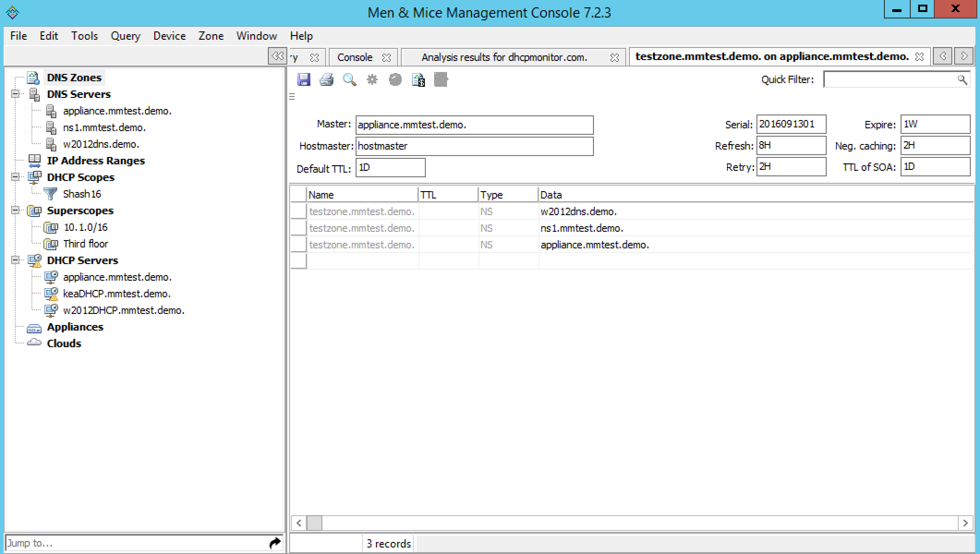Click the Save floppy disk icon
The width and height of the screenshot is (980, 554).
tap(303, 80)
